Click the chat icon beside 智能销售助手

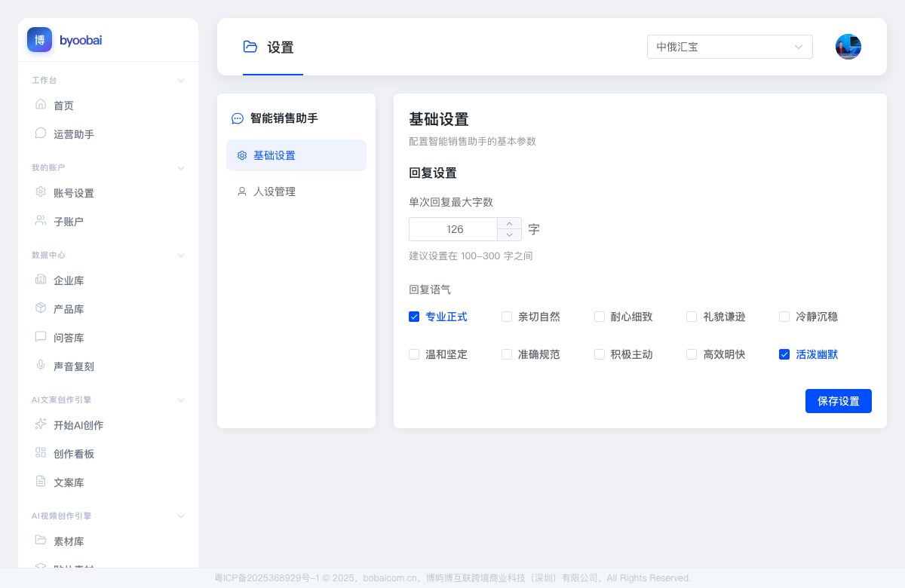pos(238,118)
